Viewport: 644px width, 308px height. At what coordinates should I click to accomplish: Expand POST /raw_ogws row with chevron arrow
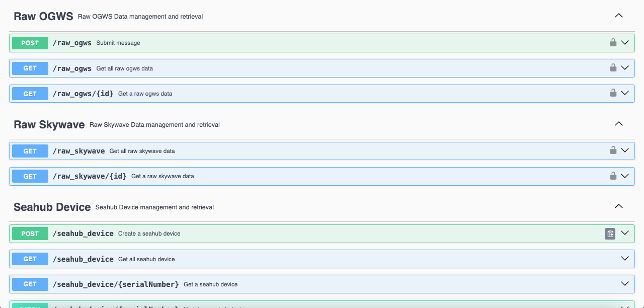tap(625, 43)
